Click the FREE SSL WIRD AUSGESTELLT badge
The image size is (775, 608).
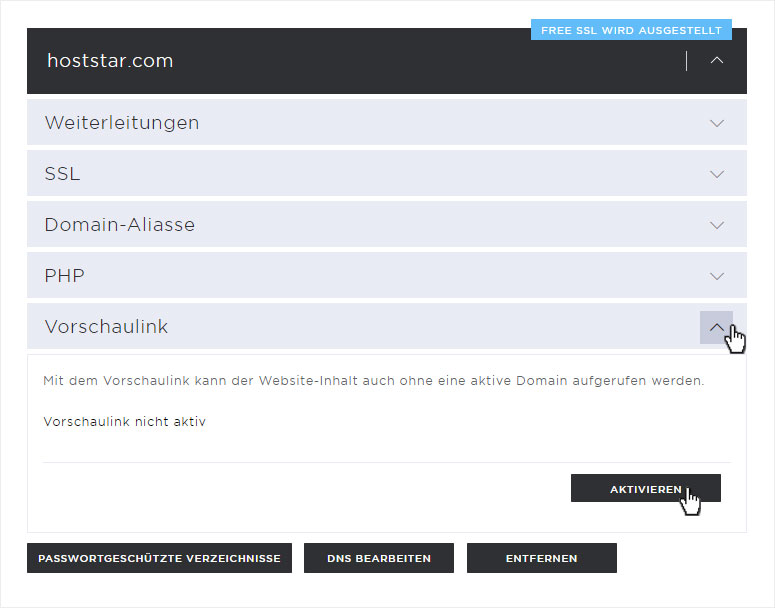[x=631, y=30]
